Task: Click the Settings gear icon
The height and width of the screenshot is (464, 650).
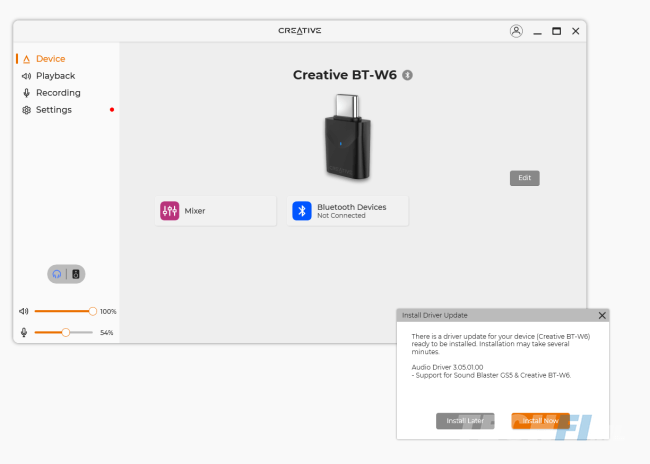Action: pyautogui.click(x=27, y=110)
